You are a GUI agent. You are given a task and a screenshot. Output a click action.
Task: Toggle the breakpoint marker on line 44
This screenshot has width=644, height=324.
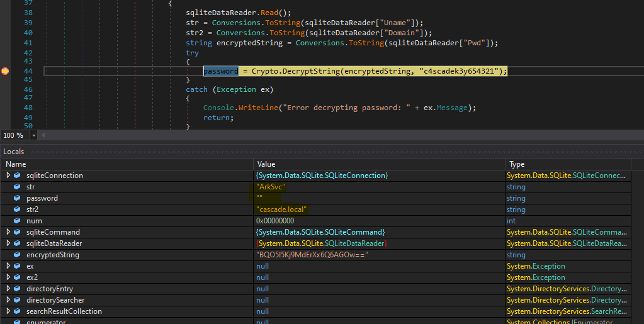[x=5, y=72]
